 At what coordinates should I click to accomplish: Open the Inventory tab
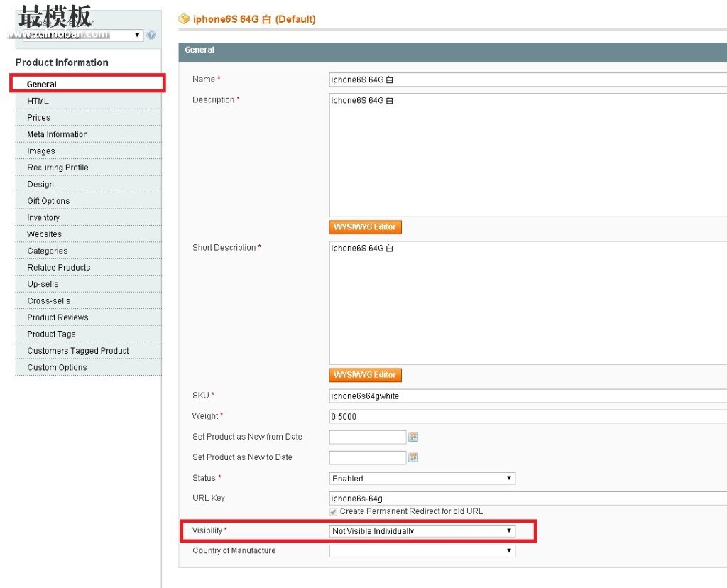[88, 218]
